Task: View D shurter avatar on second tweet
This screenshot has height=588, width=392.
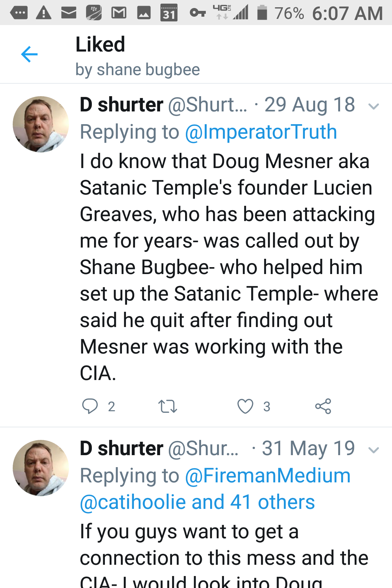Action: (41, 468)
